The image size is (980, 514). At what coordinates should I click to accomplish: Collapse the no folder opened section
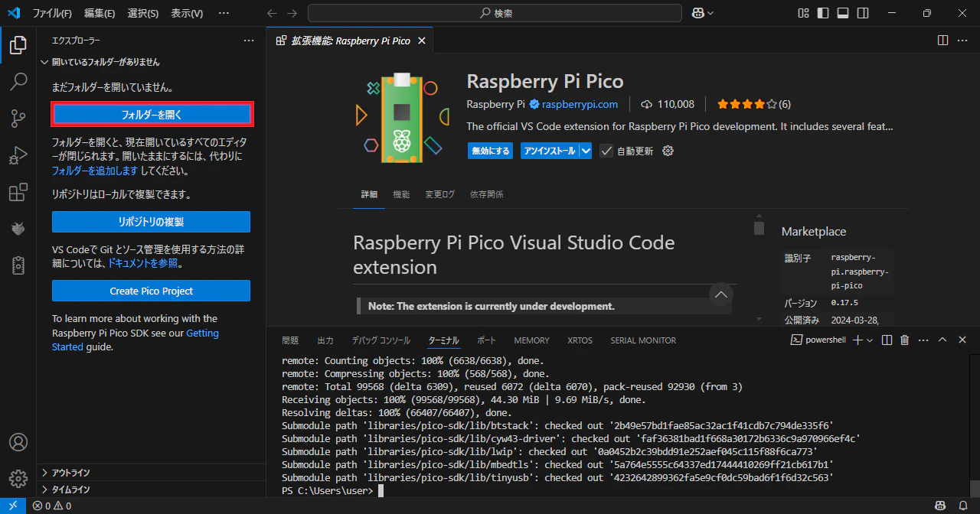(x=151, y=62)
